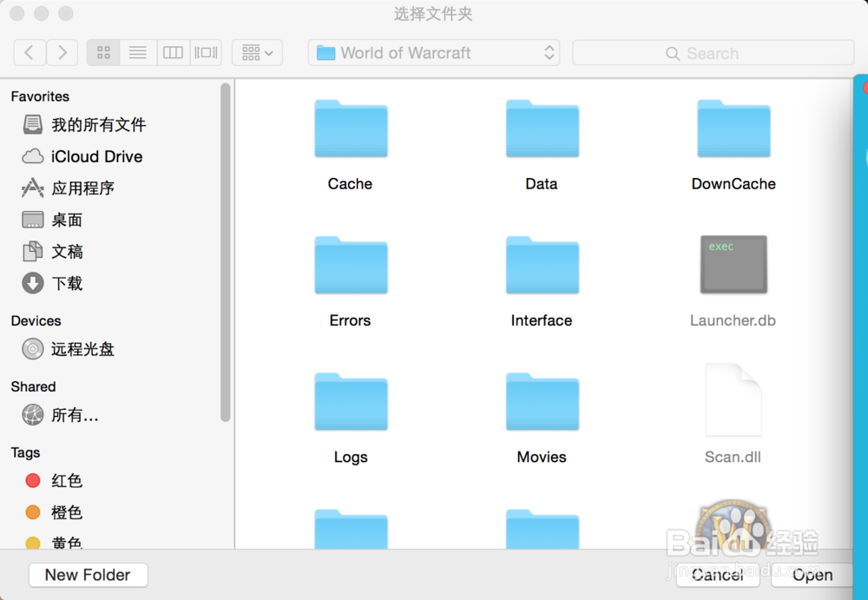Click the Tags section header

pyautogui.click(x=25, y=452)
